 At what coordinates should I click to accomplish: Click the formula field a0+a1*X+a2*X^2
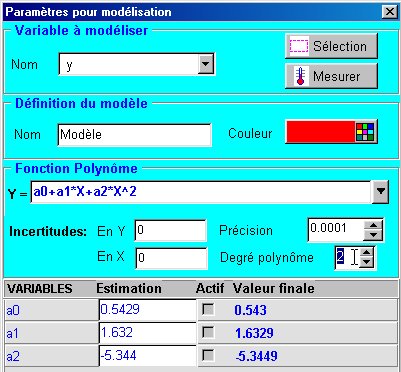pos(201,192)
